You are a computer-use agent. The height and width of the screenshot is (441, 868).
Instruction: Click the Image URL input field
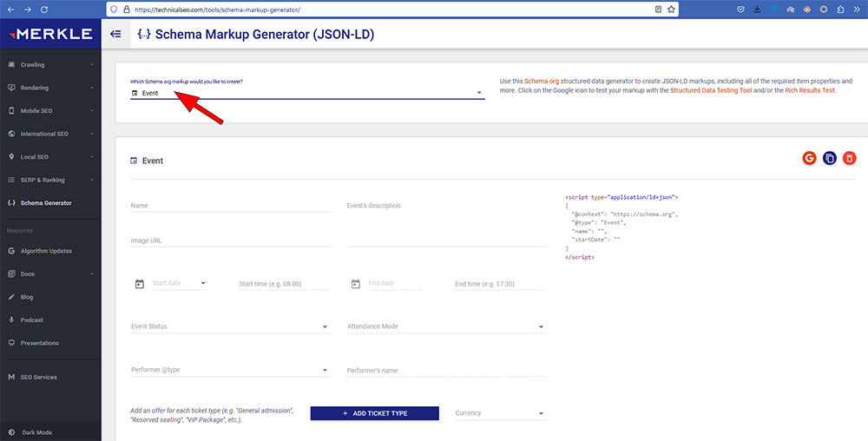(x=230, y=240)
